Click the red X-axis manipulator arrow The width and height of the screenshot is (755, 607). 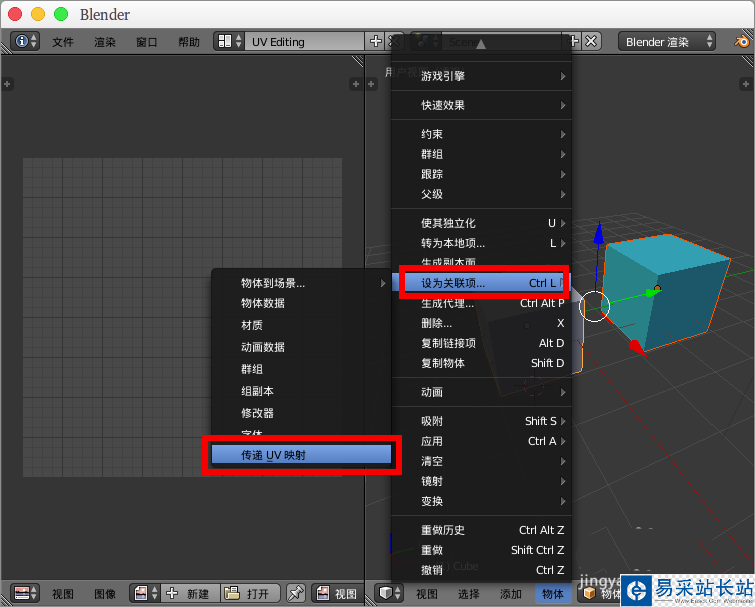(637, 347)
